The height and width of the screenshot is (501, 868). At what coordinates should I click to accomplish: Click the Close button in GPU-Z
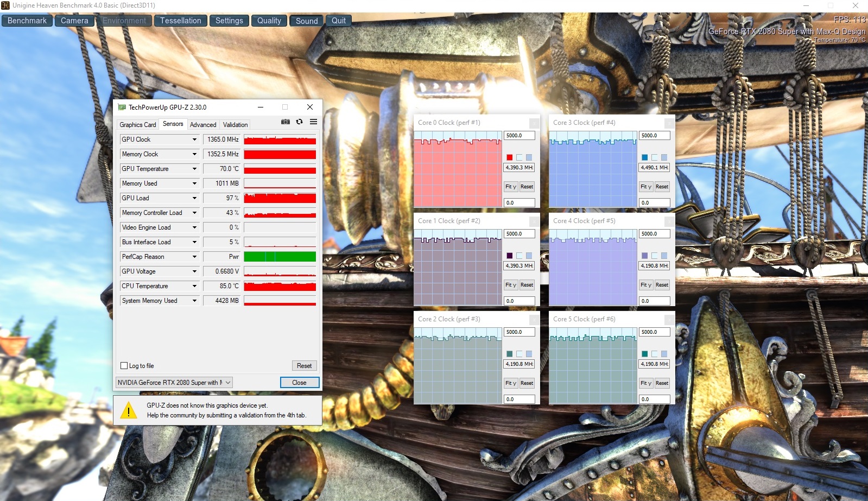coord(299,383)
